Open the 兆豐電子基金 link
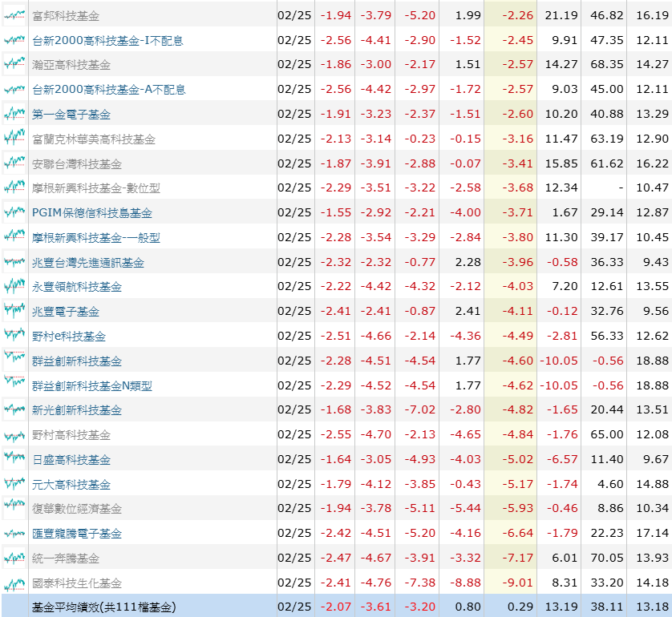The height and width of the screenshot is (617, 672). (66, 311)
